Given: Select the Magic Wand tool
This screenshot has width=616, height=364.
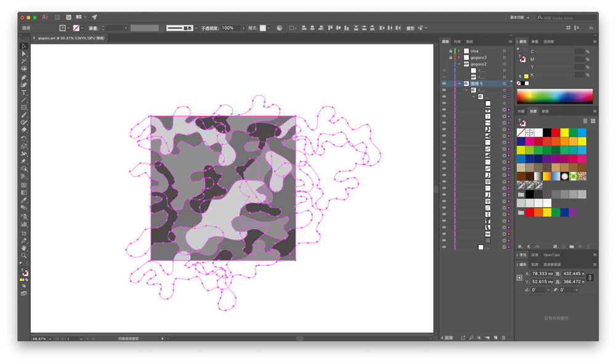Looking at the screenshot, I should tap(24, 62).
